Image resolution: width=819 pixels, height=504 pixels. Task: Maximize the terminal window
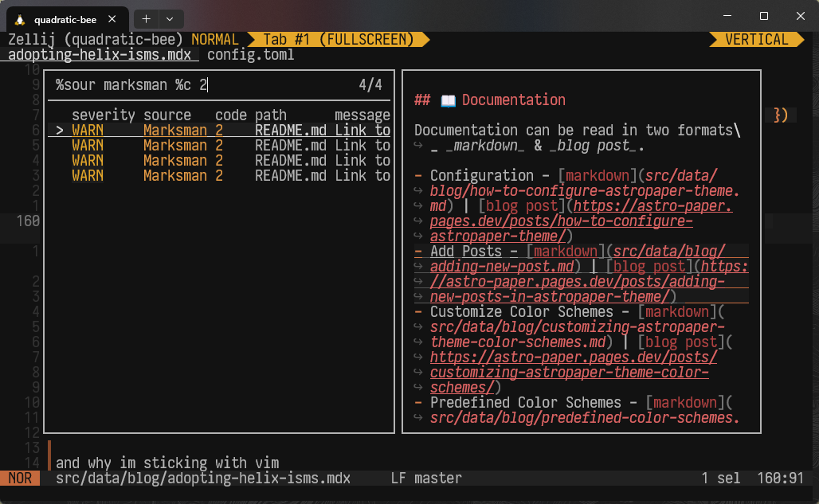(x=764, y=16)
